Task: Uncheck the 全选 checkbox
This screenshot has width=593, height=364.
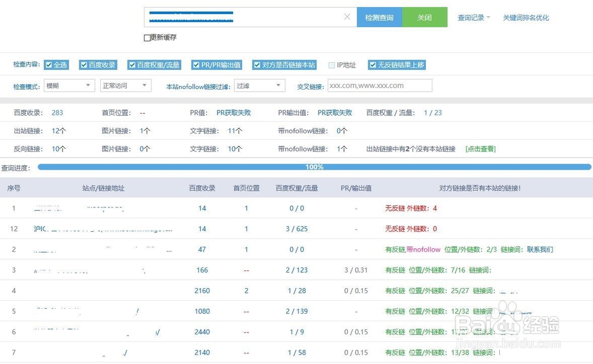Action: tap(50, 65)
